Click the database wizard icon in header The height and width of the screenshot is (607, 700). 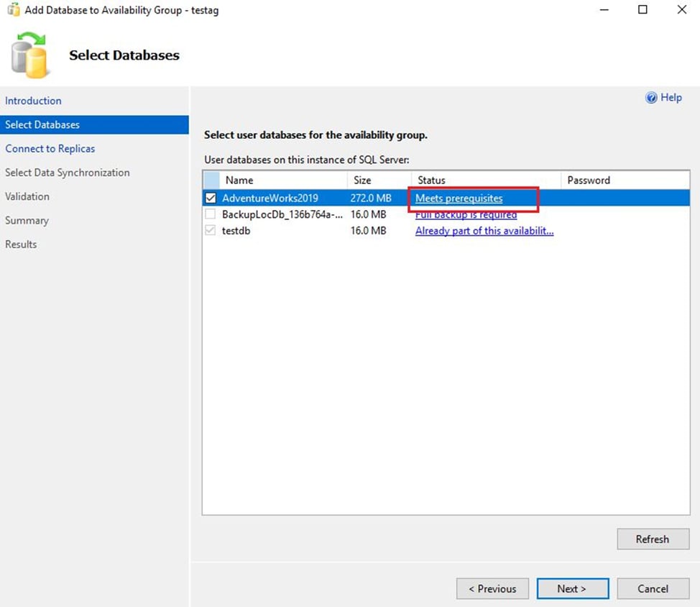tap(30, 55)
